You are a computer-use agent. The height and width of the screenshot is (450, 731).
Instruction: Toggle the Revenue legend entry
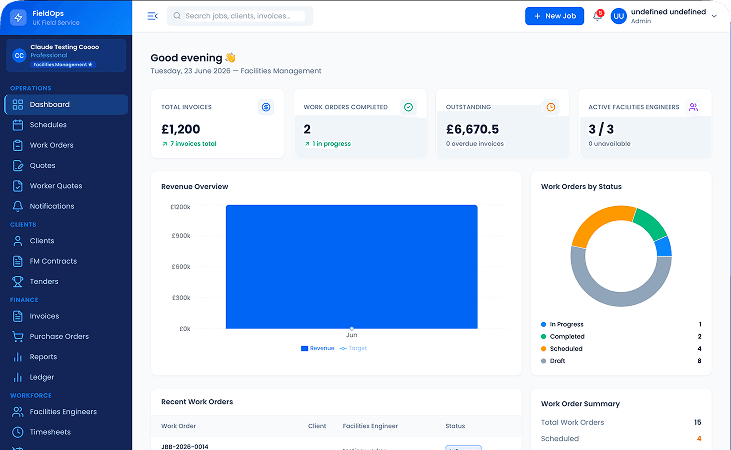(318, 348)
